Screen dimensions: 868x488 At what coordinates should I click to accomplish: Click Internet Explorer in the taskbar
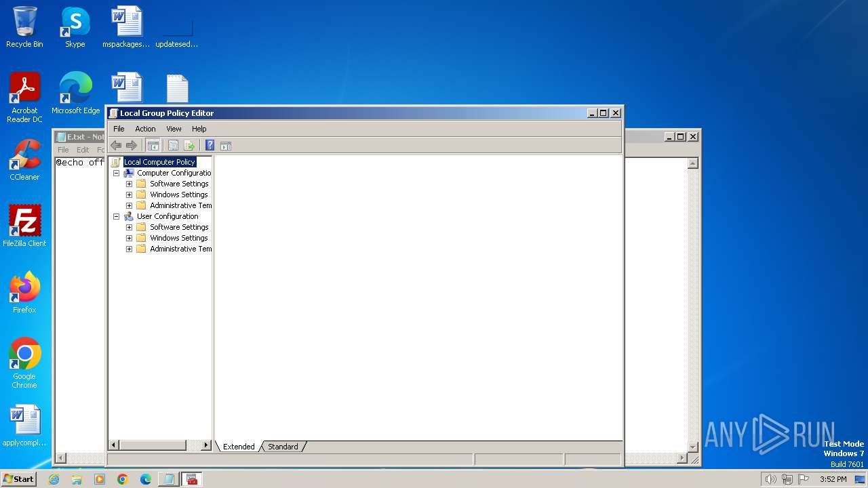pos(54,479)
